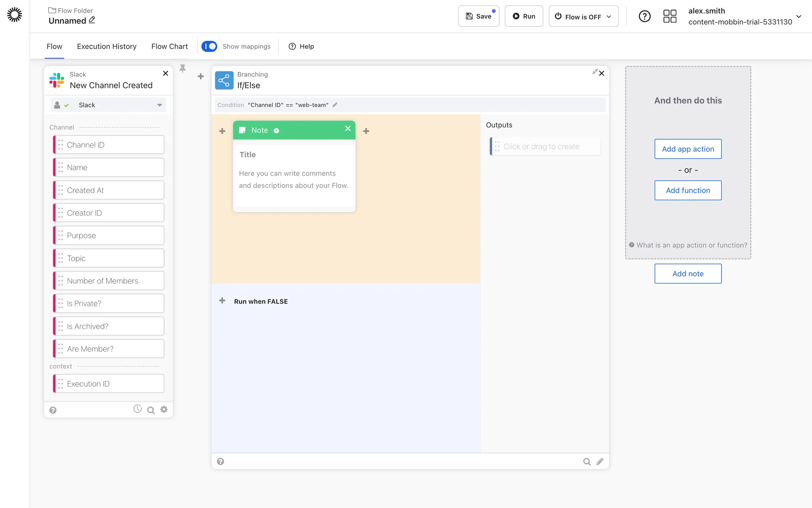Collapse the If/Else branching card
This screenshot has height=508, width=812.
[x=595, y=72]
